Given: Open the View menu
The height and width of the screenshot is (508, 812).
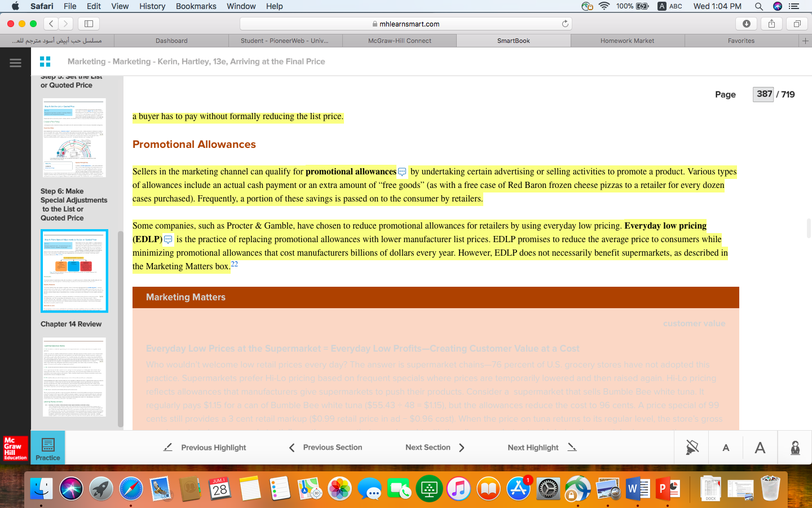Looking at the screenshot, I should pos(120,6).
